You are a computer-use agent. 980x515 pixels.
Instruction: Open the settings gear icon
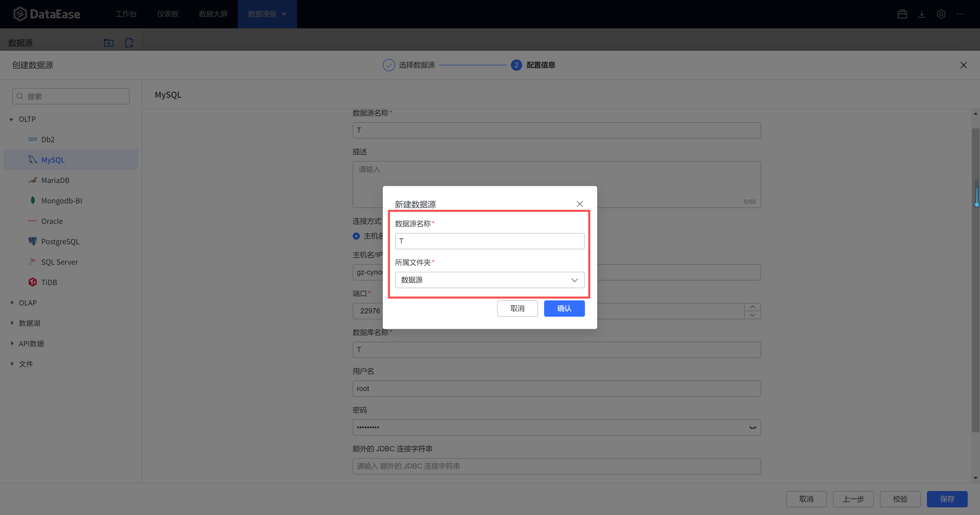[941, 14]
